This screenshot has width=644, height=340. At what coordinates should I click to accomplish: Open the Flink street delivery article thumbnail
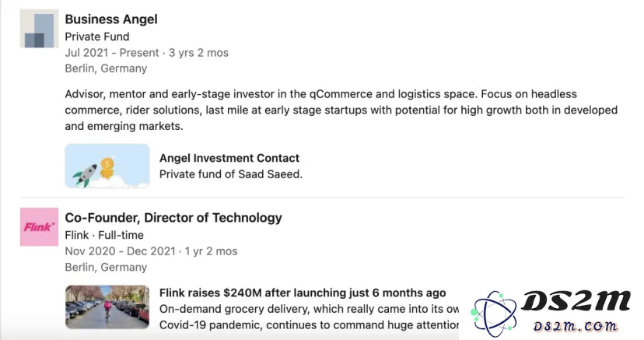tap(107, 307)
